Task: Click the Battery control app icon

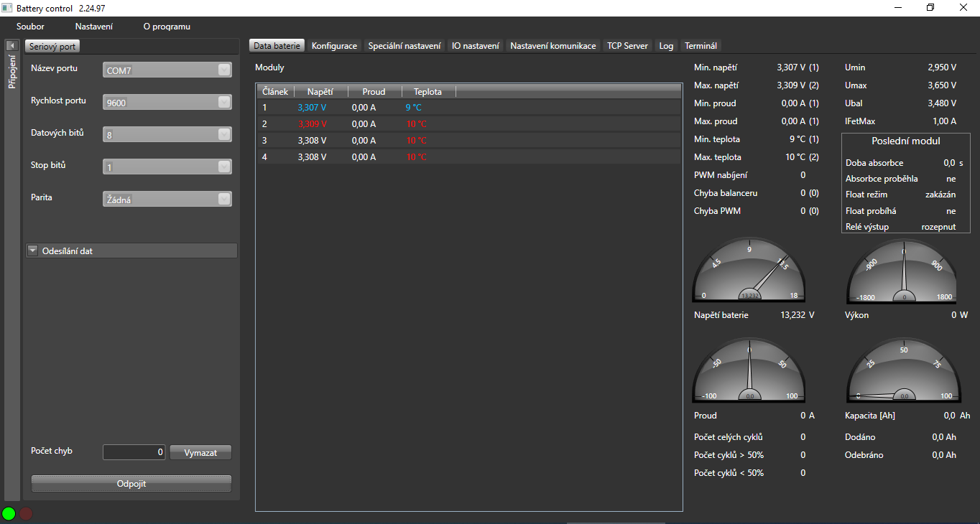Action: (7, 7)
